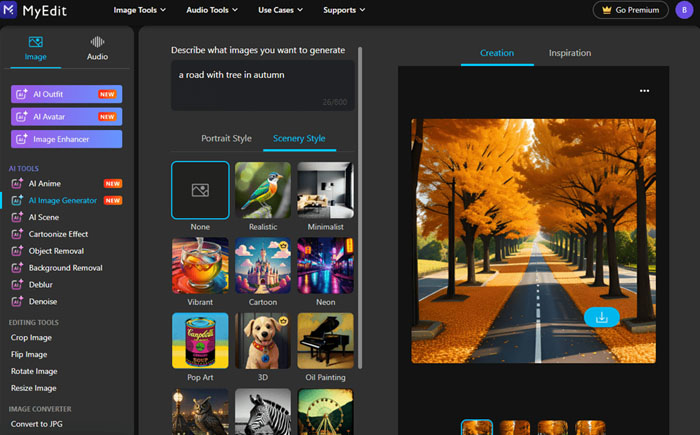Switch to the Portrait Style tab
Viewport: 700px width, 435px height.
click(227, 138)
